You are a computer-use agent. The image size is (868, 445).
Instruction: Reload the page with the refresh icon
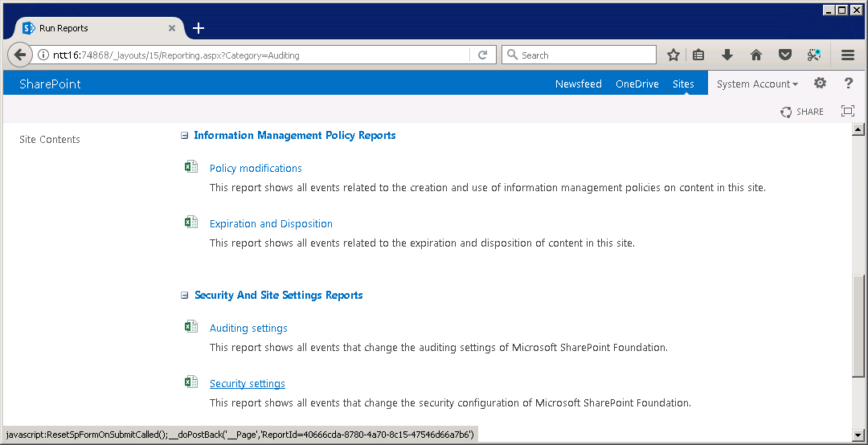coord(483,55)
